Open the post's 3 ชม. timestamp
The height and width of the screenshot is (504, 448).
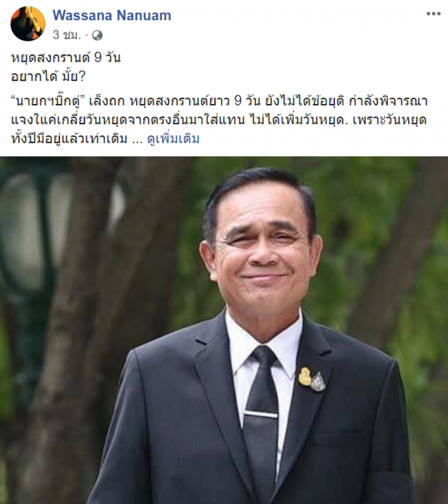click(x=67, y=35)
